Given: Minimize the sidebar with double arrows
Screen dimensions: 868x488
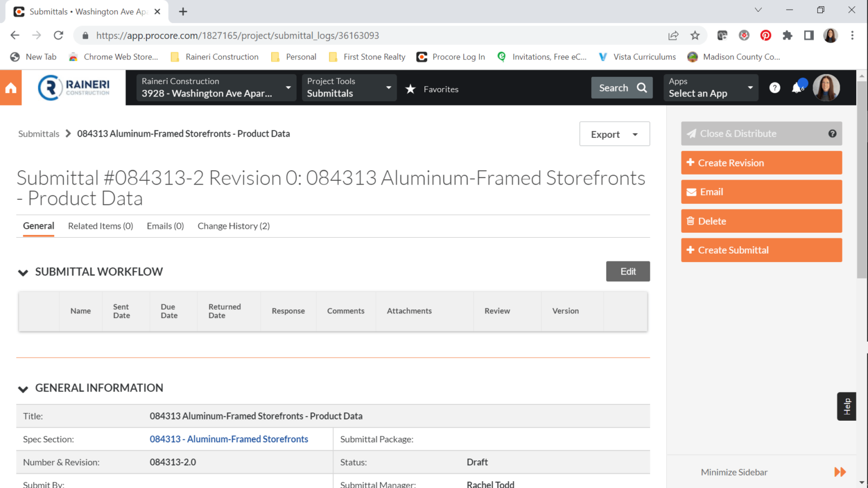Looking at the screenshot, I should (x=840, y=472).
